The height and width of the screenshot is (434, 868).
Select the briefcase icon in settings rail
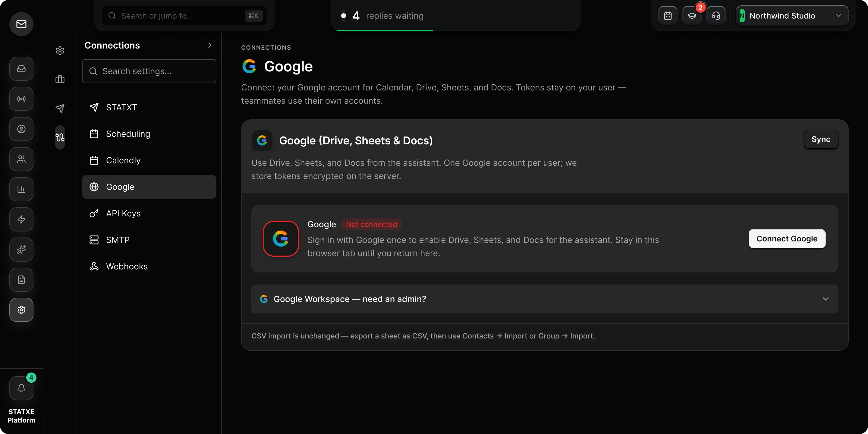coord(60,80)
